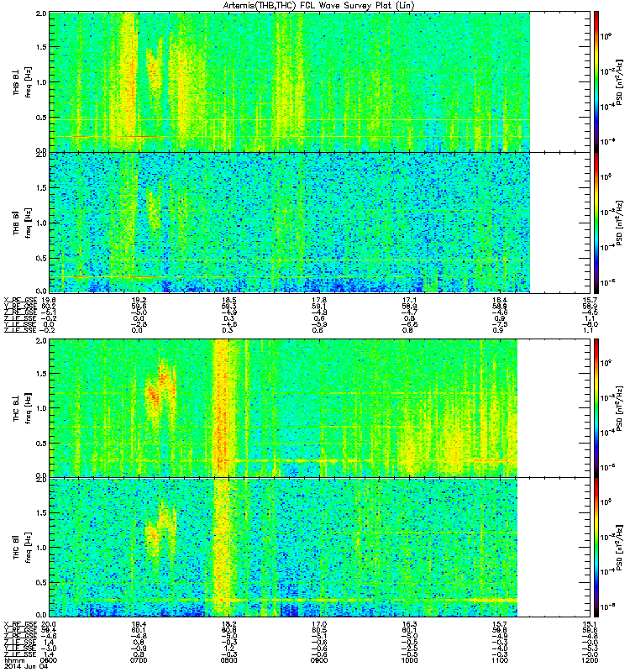Image resolution: width=630 pixels, height=672 pixels.
Task: Click the 1000 time label on the bottom axis
Action: tap(409, 660)
